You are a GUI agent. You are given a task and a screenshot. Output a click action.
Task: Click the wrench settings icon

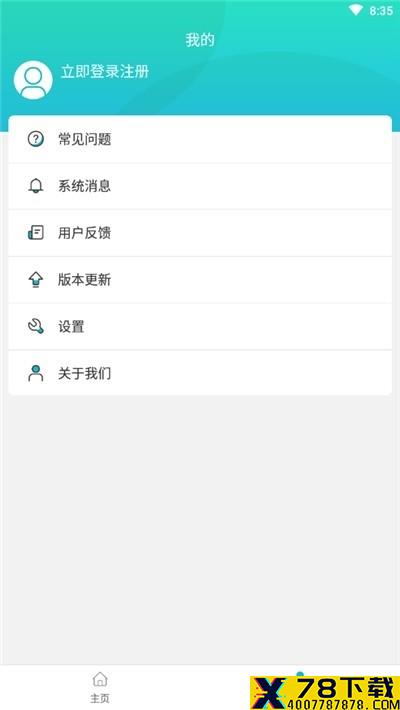click(36, 326)
